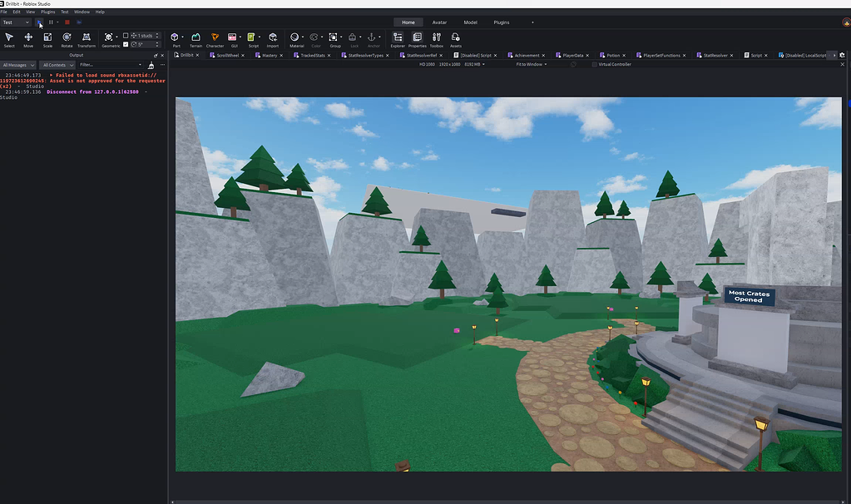Open the Properties panel
Image resolution: width=851 pixels, height=504 pixels.
418,40
